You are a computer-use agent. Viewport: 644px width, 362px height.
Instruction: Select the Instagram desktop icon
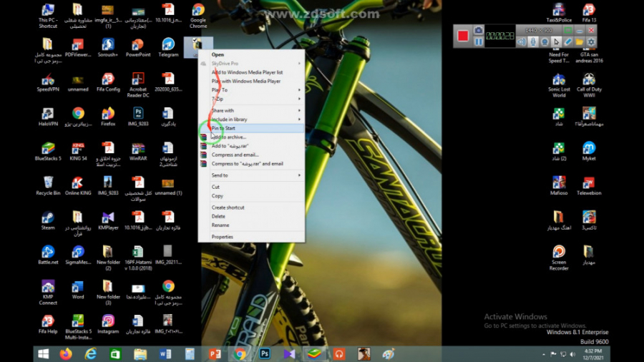point(108,324)
